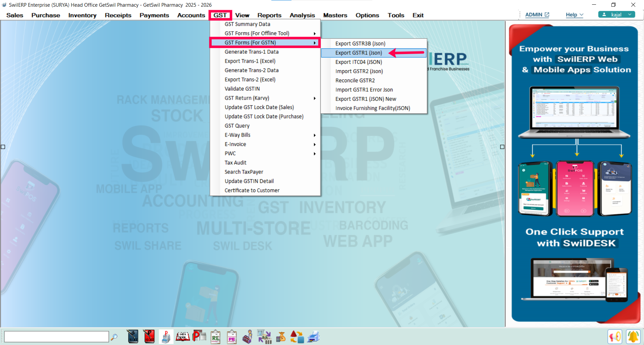The height and width of the screenshot is (345, 644).
Task: Select Certificate to Customer
Action: point(265,190)
